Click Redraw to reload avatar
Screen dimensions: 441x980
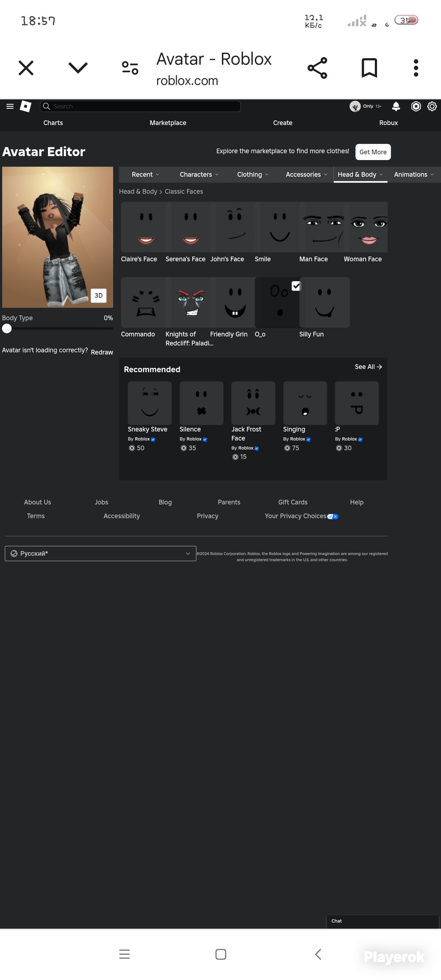pyautogui.click(x=102, y=352)
